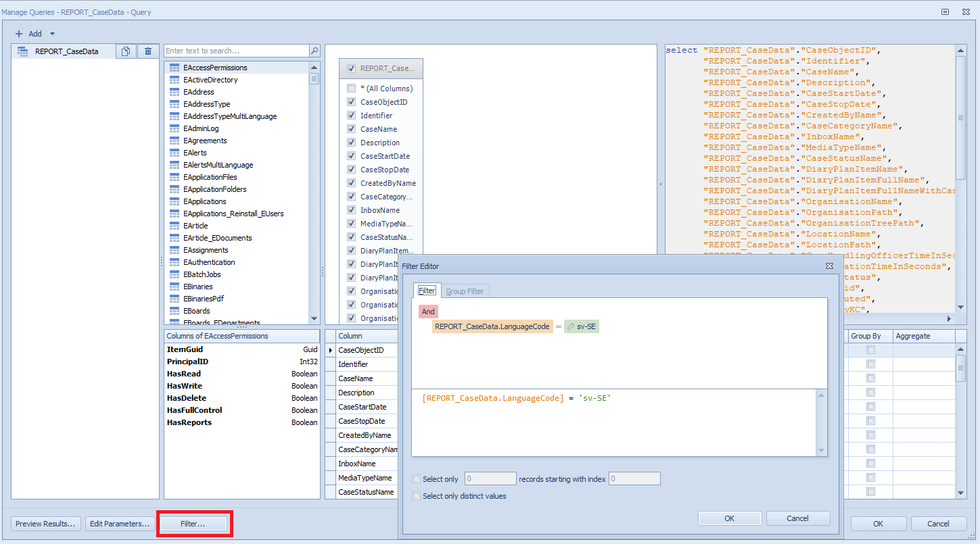Image resolution: width=980 pixels, height=544 pixels.
Task: Close the Filter Editor dialog
Action: (829, 266)
